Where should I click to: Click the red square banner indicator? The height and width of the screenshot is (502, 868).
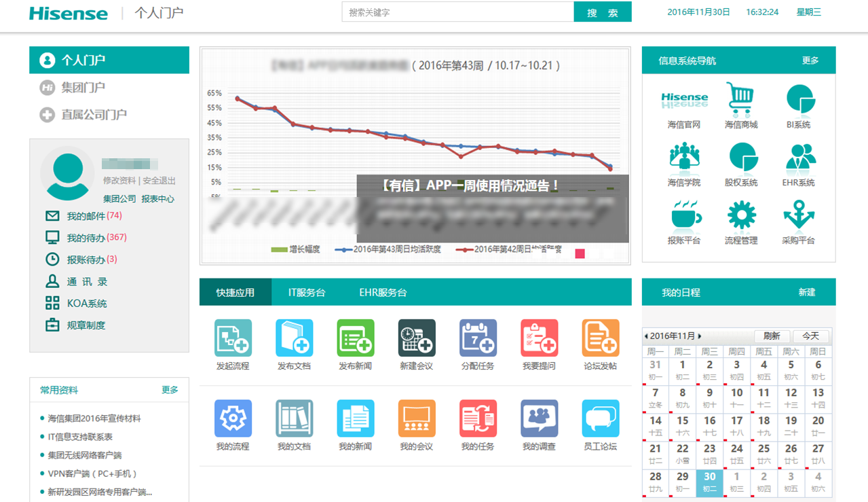click(580, 253)
